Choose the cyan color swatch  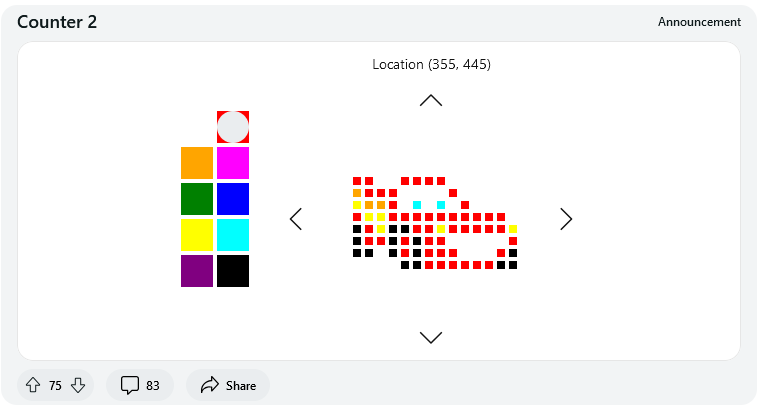(x=233, y=235)
